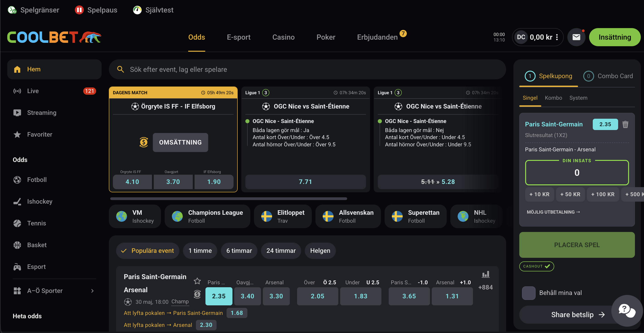
Task: Switch to Combo Card tab
Action: tap(608, 76)
